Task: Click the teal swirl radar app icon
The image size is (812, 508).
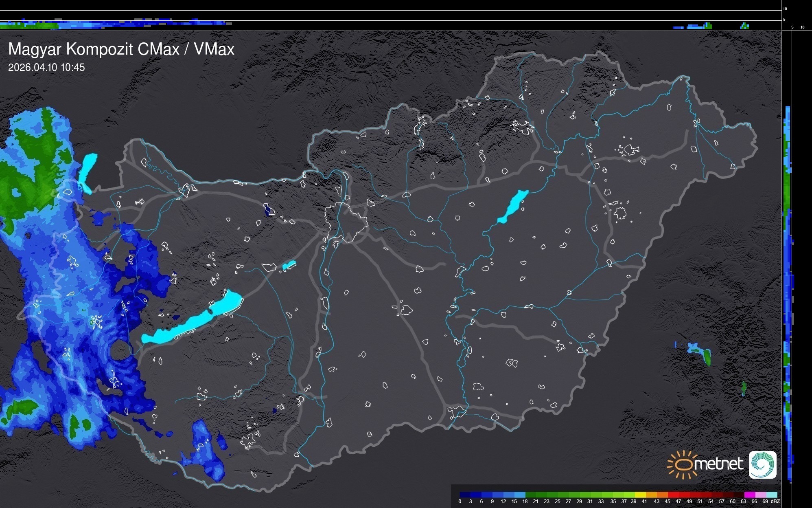Action: [762, 465]
